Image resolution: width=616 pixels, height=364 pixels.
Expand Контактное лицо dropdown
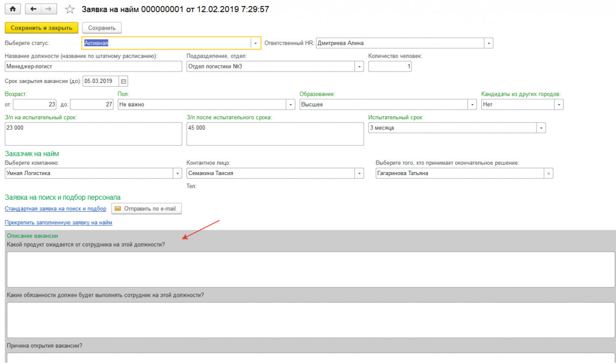[359, 173]
